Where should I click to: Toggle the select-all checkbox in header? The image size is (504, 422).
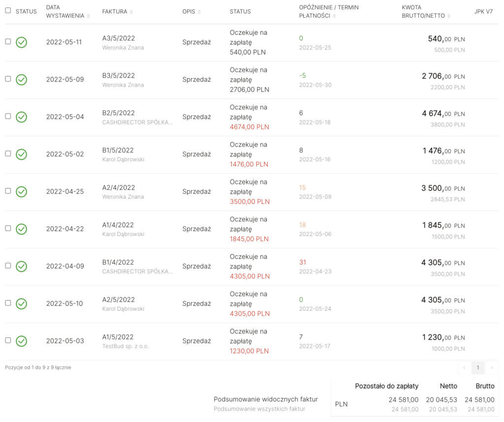pyautogui.click(x=8, y=10)
